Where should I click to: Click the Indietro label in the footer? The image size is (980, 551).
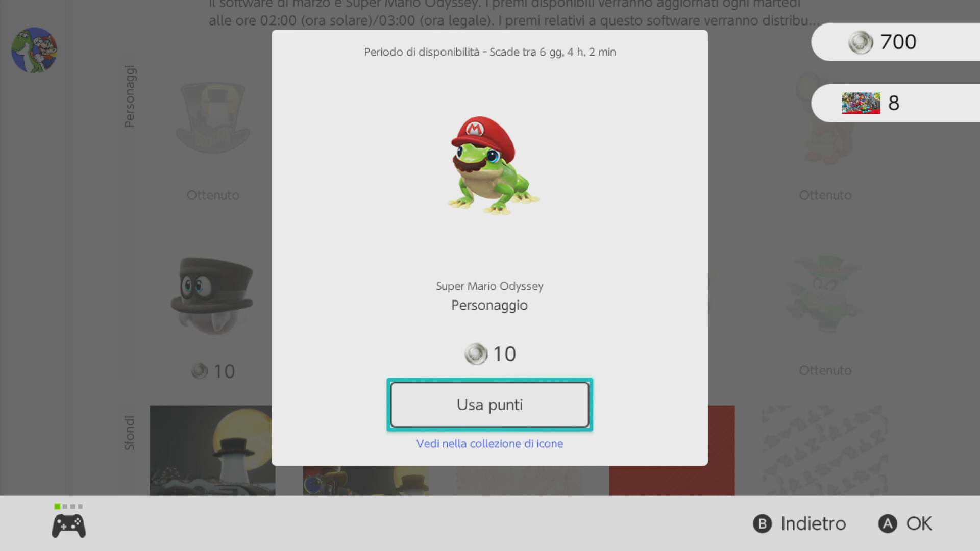[813, 523]
